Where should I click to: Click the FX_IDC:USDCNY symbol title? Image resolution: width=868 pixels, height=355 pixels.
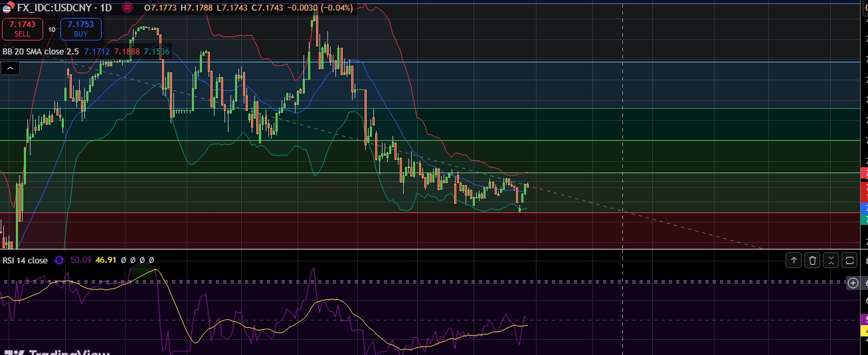[55, 7]
